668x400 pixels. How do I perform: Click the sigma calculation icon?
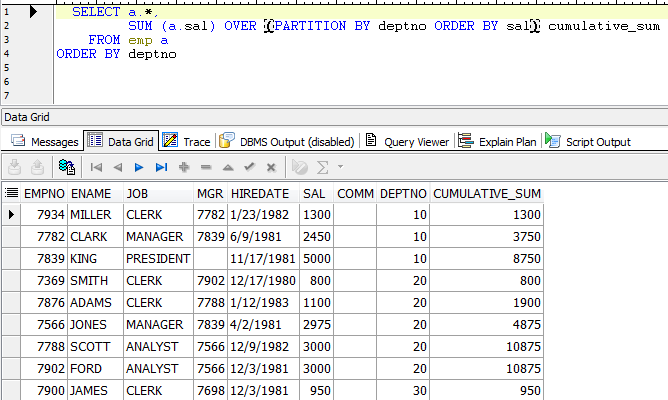pyautogui.click(x=322, y=167)
